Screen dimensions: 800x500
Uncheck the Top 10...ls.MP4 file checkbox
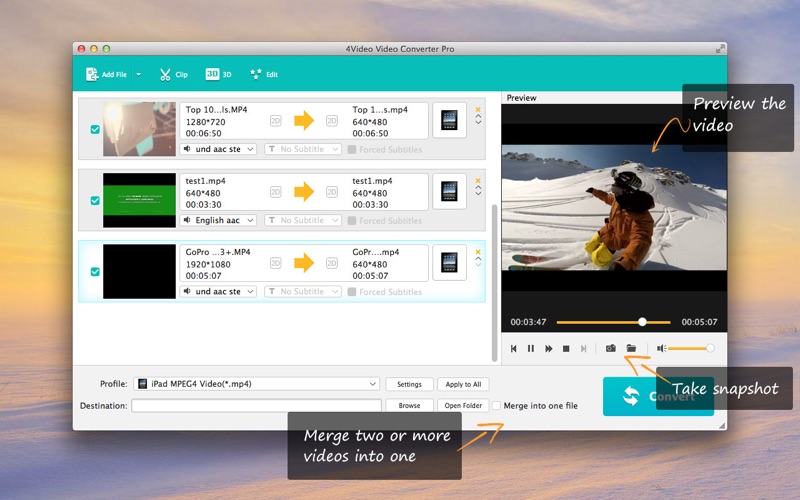(95, 129)
